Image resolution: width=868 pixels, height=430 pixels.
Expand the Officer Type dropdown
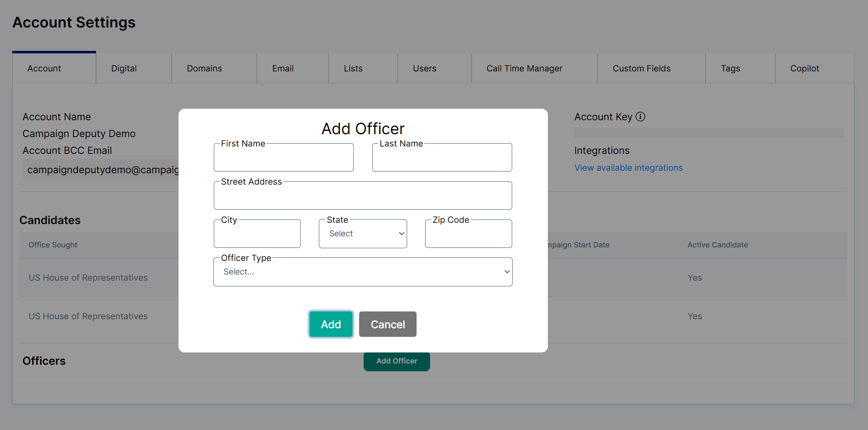363,272
